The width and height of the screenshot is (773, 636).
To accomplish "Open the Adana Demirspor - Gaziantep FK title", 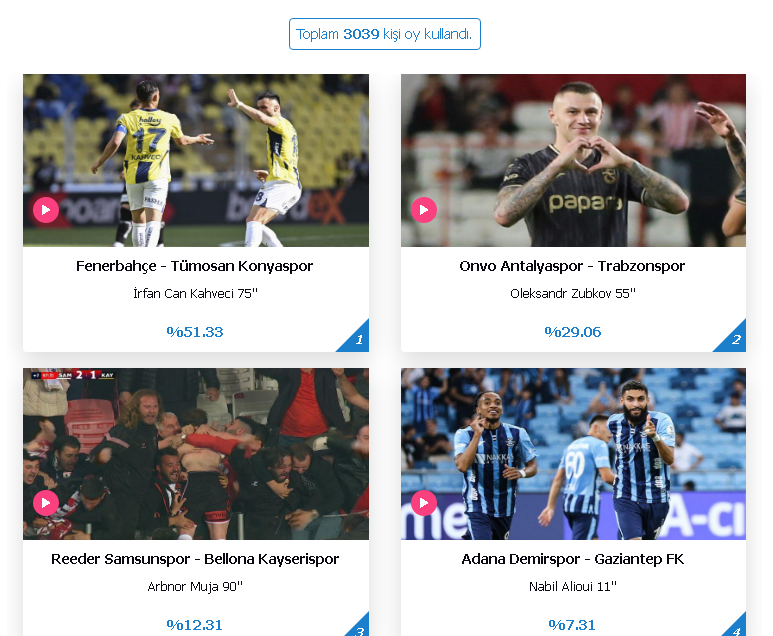I will [x=573, y=559].
